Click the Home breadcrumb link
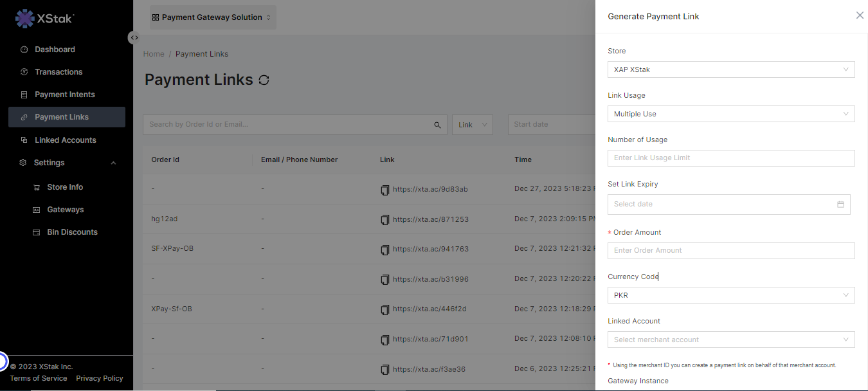 tap(154, 54)
